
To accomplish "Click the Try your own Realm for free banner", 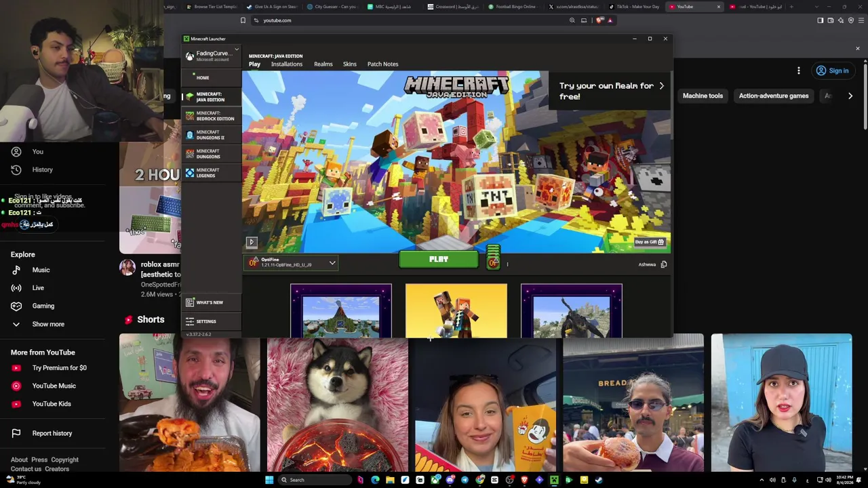I will coord(610,91).
